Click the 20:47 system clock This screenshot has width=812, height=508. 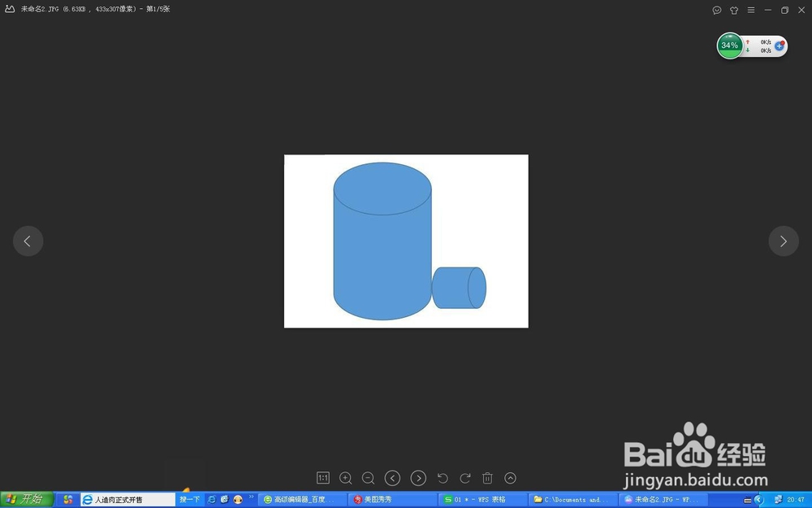[796, 500]
